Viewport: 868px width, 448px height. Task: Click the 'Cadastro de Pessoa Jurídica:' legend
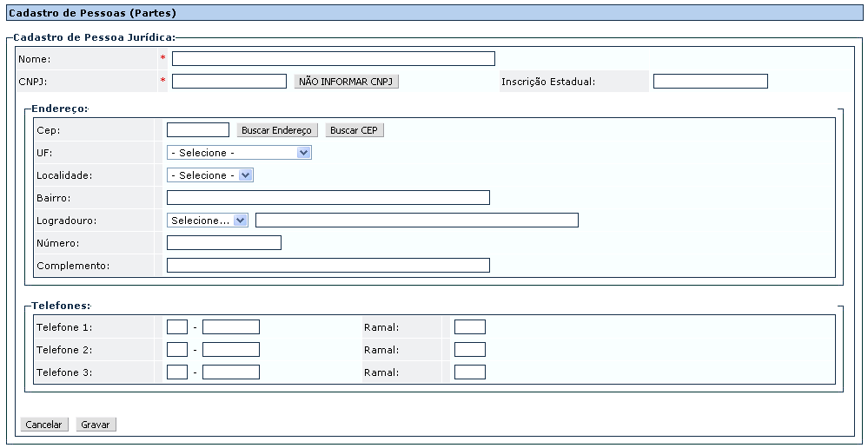coord(94,37)
